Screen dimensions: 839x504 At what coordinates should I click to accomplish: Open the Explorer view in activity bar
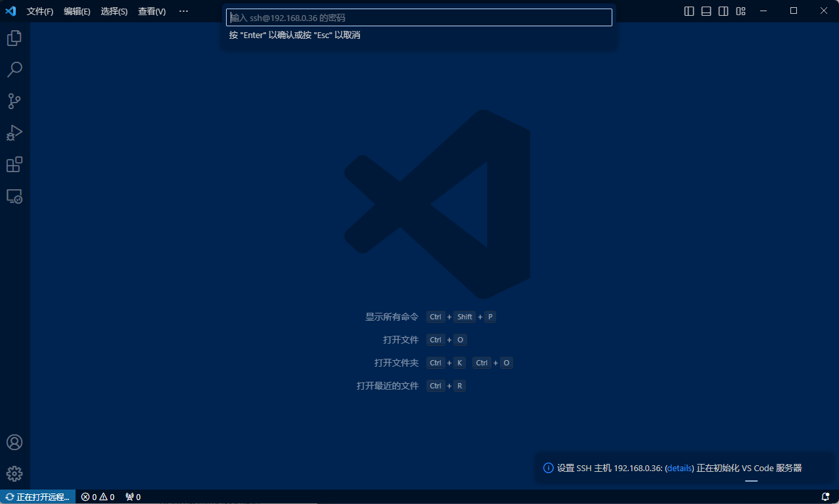pyautogui.click(x=14, y=38)
